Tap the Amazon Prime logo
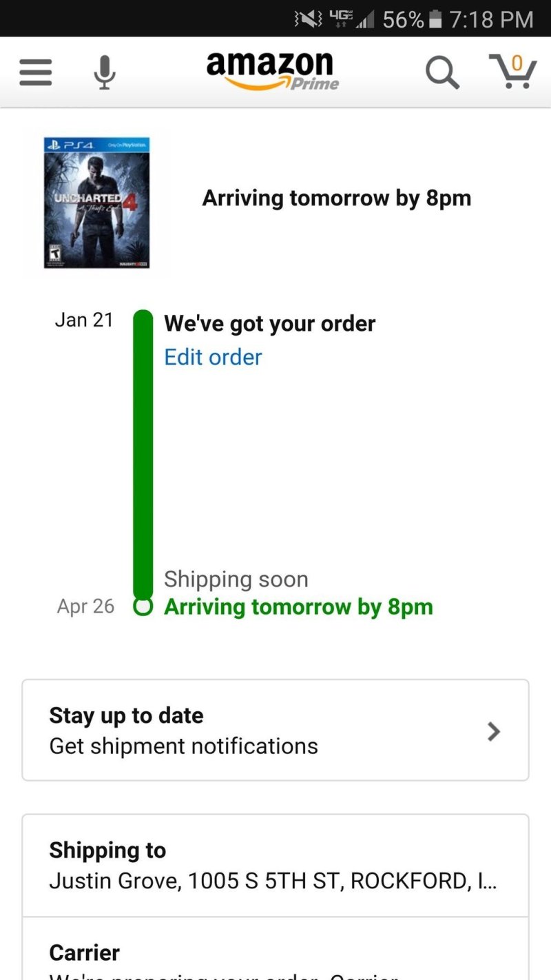The image size is (551, 980). coord(273,71)
